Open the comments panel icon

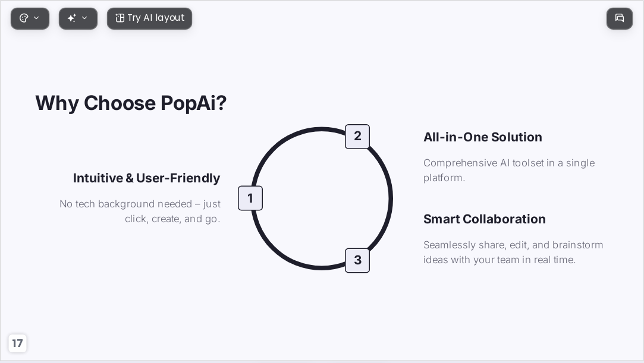620,18
